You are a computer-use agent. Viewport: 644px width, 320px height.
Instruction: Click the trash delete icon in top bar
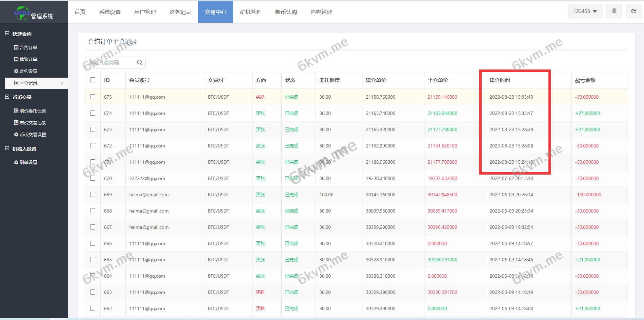[614, 11]
